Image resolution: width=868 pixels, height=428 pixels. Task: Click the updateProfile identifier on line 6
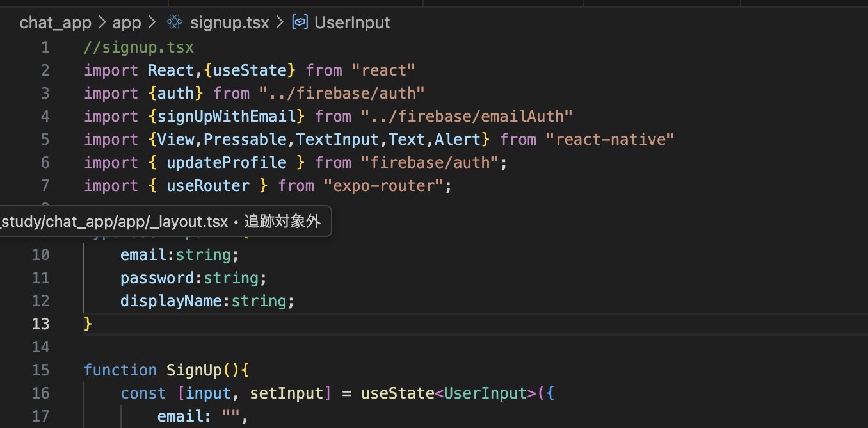coord(226,163)
